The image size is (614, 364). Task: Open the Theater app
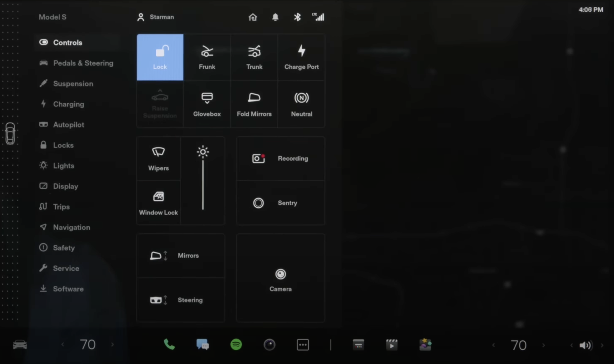tap(392, 345)
